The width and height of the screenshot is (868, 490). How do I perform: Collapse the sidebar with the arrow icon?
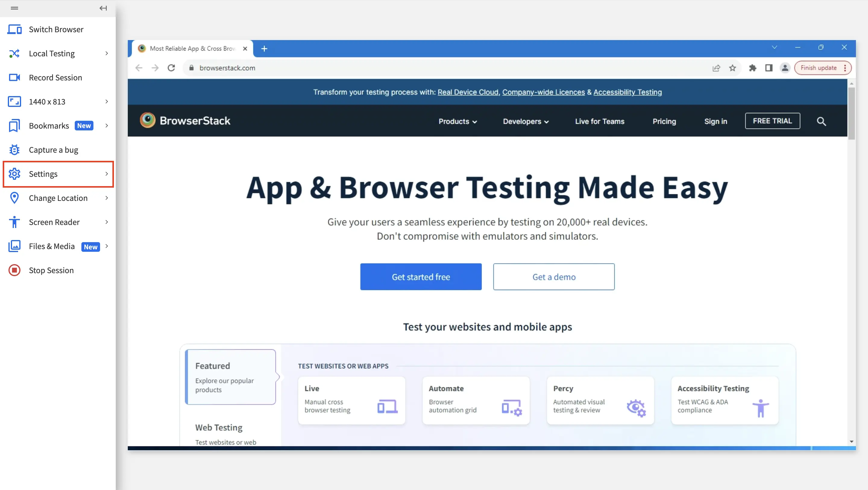coord(103,8)
